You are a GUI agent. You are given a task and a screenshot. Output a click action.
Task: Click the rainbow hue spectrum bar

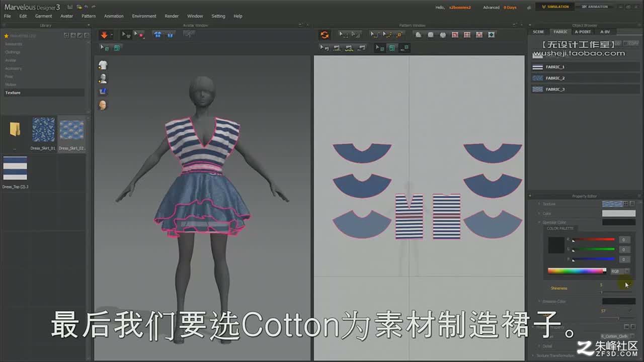click(x=577, y=271)
